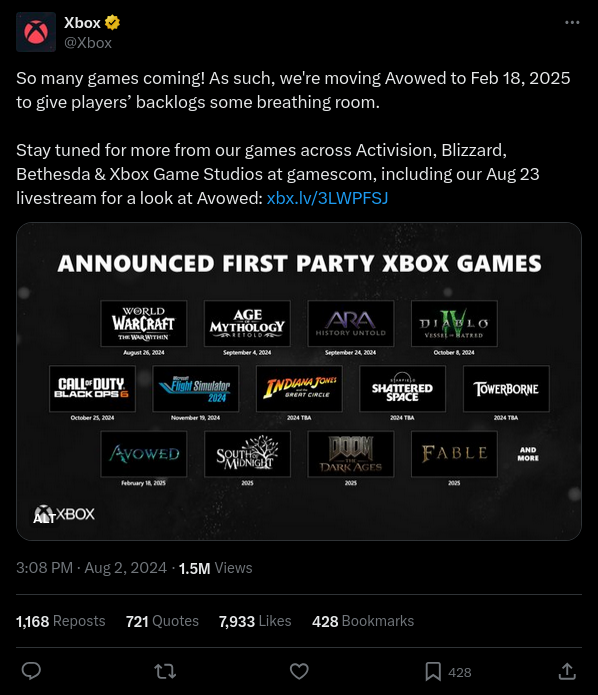
Task: Click the 3:08 PM Aug 2, 2024 timestamp
Action: coord(91,568)
